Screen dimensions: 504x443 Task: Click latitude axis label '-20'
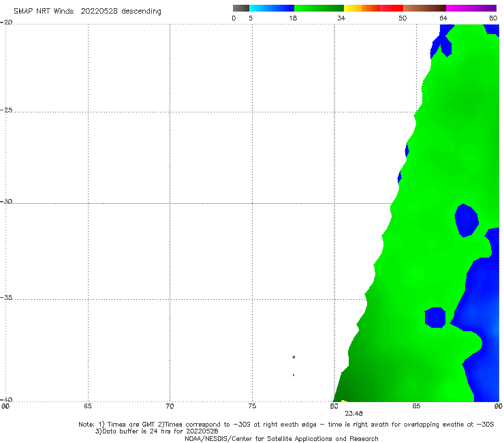tap(6, 22)
